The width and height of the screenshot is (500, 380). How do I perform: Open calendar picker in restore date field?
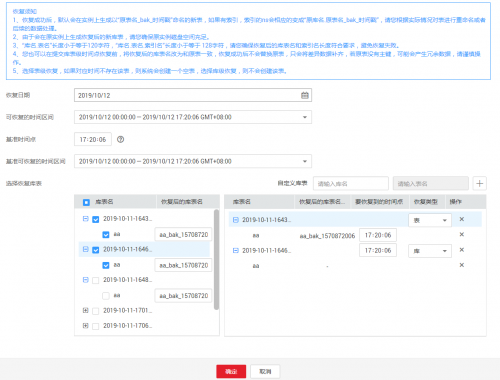(304, 95)
